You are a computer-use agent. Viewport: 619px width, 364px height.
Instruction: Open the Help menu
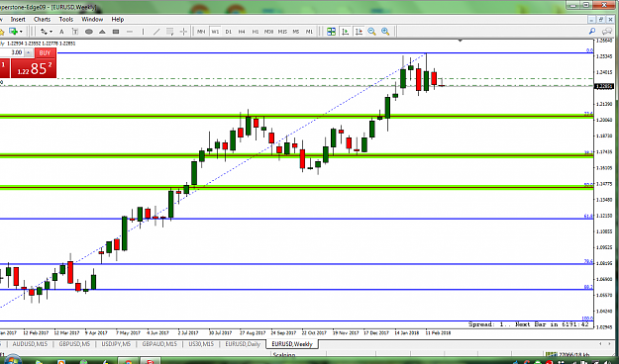117,19
